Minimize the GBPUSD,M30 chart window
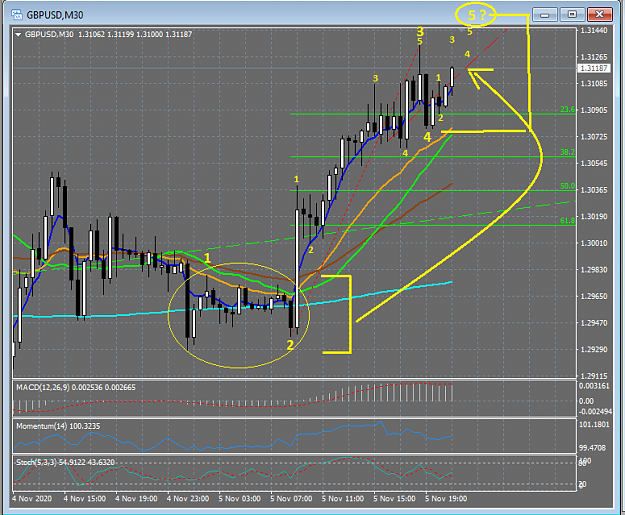 point(545,15)
